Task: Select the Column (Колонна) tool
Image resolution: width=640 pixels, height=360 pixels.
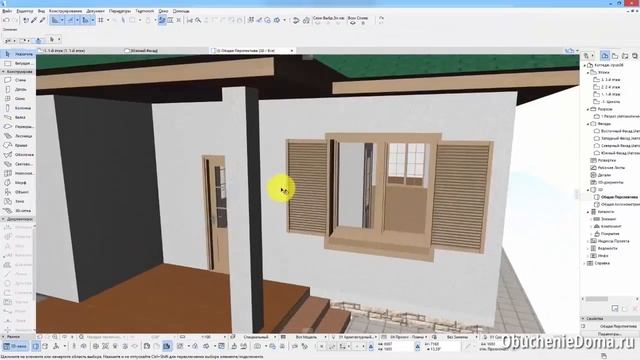Action: (x=18, y=108)
